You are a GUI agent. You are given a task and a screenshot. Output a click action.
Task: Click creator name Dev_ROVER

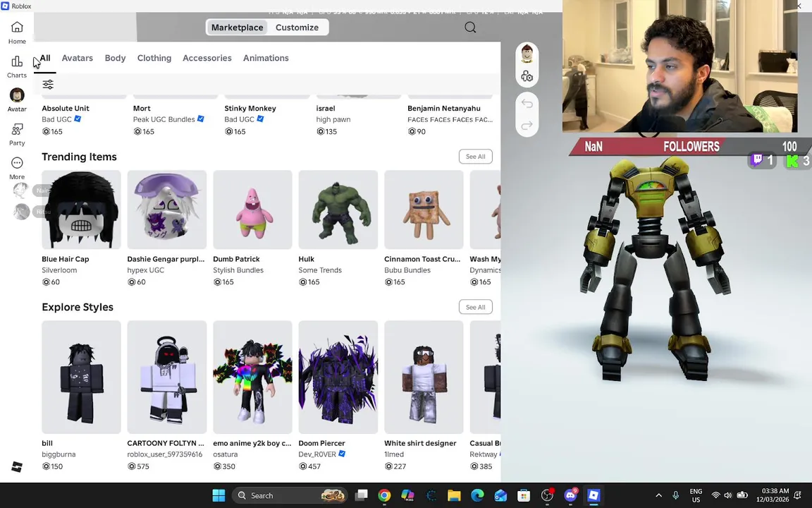[317, 454]
